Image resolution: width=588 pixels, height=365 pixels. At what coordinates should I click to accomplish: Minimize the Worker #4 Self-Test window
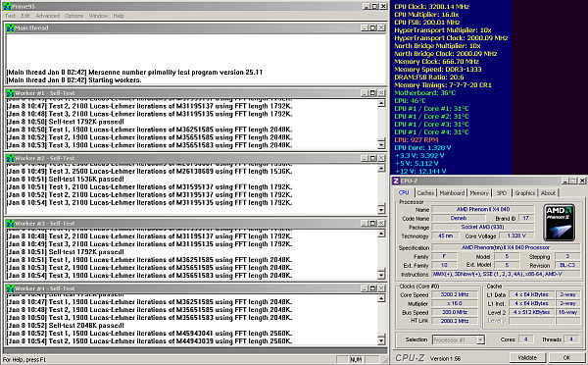point(365,288)
